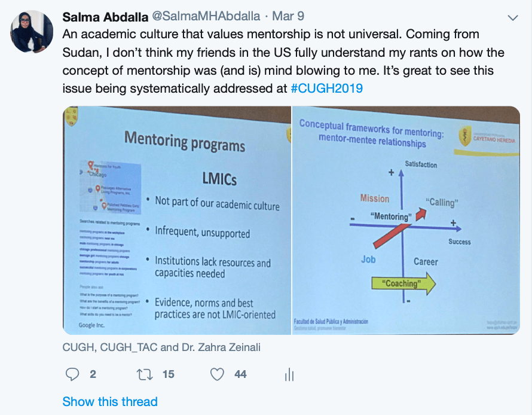
Task: Open the Mentoring programs slide photo
Action: (x=176, y=220)
